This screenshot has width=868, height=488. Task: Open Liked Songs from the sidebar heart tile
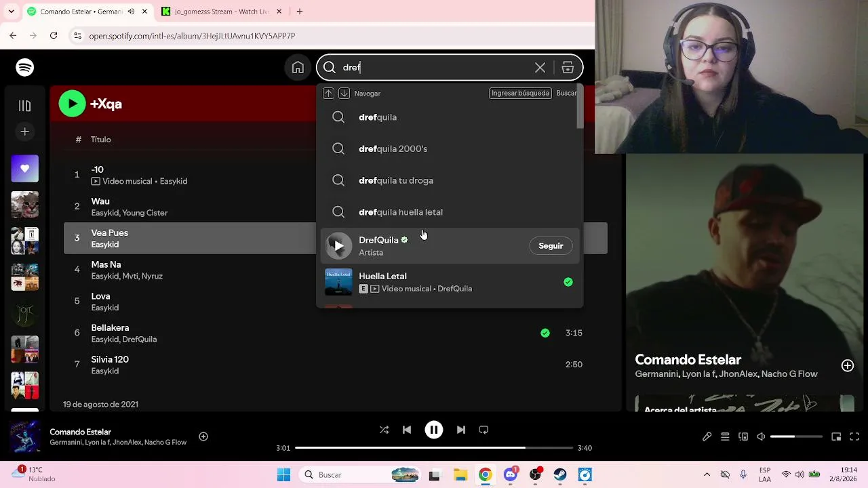pos(25,169)
